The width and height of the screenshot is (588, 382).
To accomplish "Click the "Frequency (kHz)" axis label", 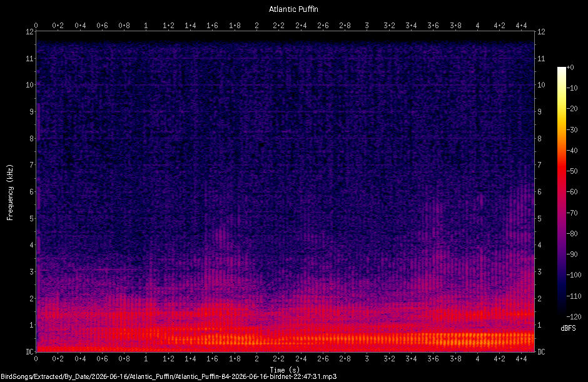I will point(10,193).
